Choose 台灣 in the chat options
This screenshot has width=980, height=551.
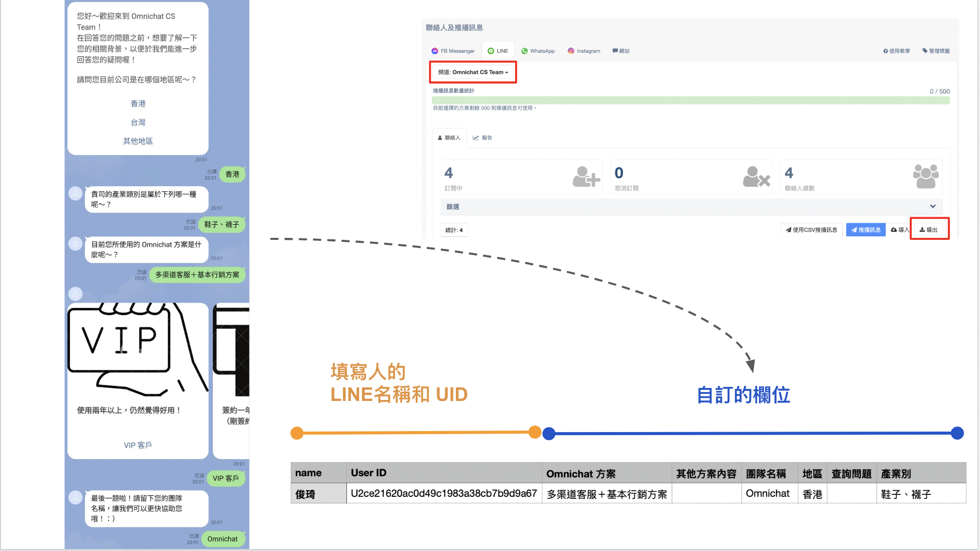[x=138, y=122]
